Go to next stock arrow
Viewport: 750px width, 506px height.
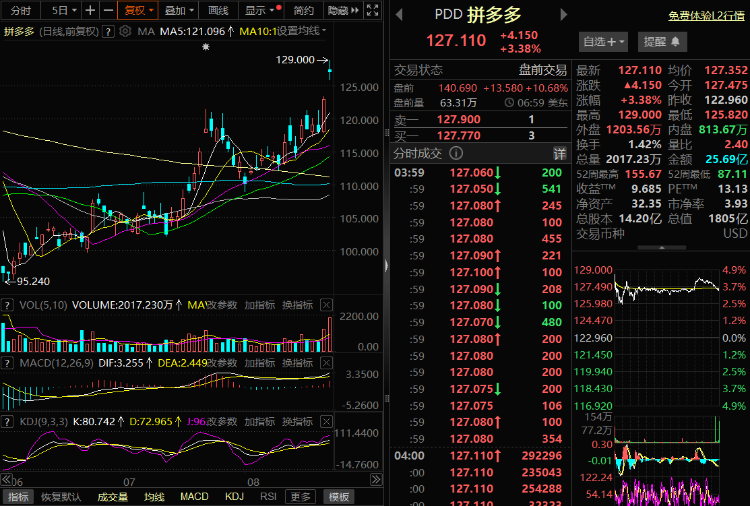tap(563, 15)
